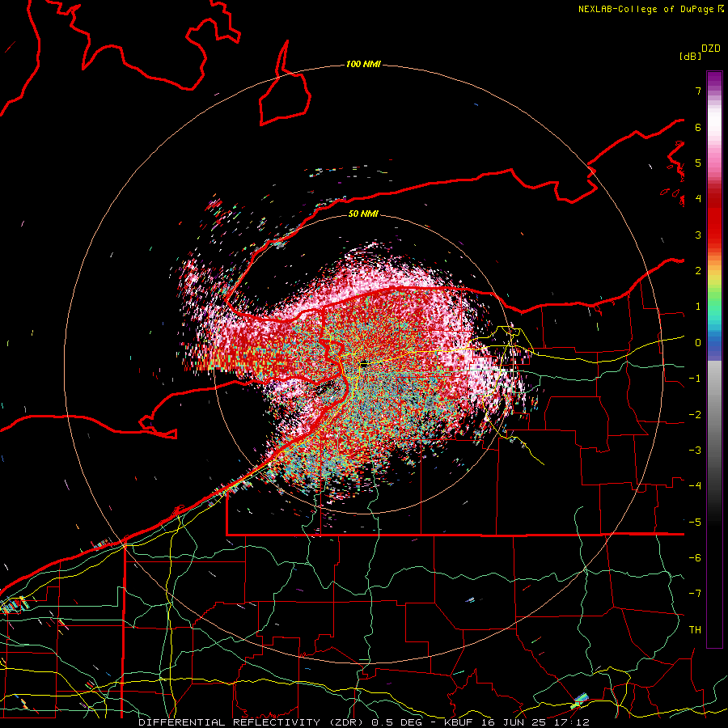Click the 7 value on the color scale
This screenshot has height=728, width=728.
[x=698, y=91]
